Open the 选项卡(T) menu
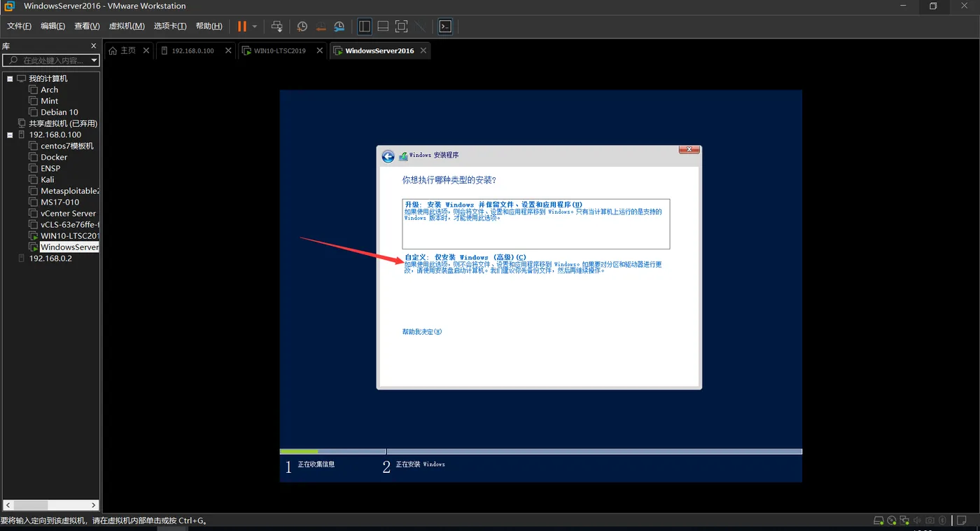Image resolution: width=980 pixels, height=531 pixels. [170, 27]
